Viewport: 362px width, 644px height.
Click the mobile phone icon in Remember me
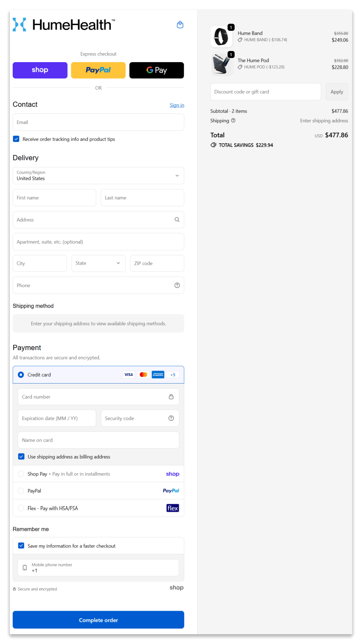click(25, 568)
